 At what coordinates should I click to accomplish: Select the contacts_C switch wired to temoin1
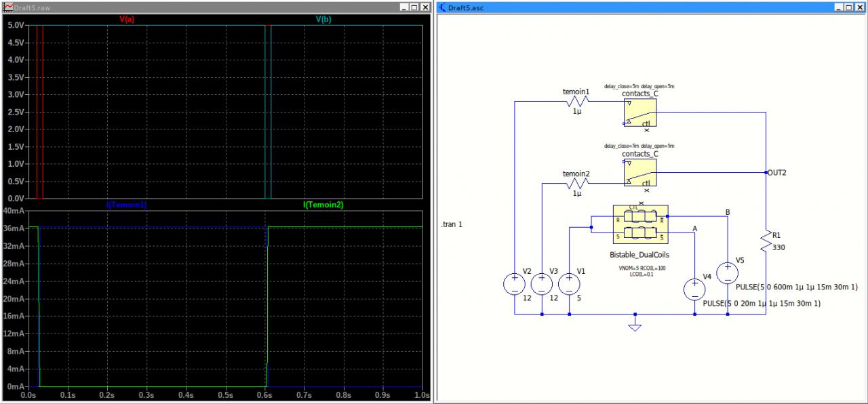pyautogui.click(x=639, y=113)
